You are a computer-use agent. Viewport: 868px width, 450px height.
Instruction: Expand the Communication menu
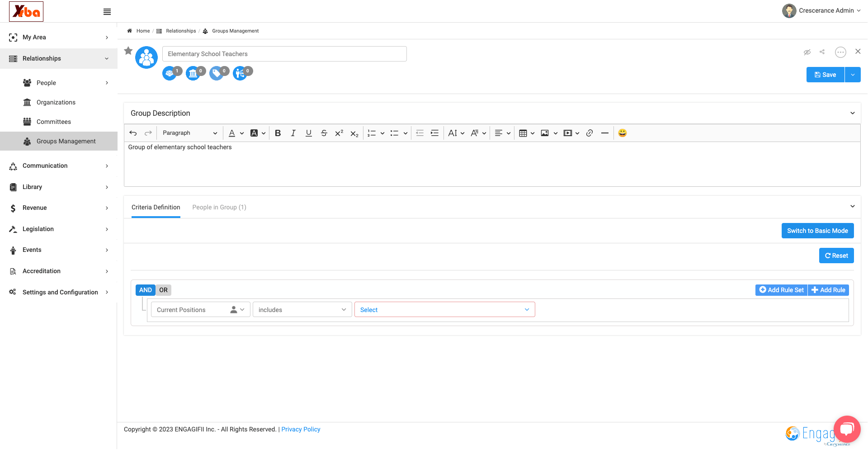pos(59,166)
